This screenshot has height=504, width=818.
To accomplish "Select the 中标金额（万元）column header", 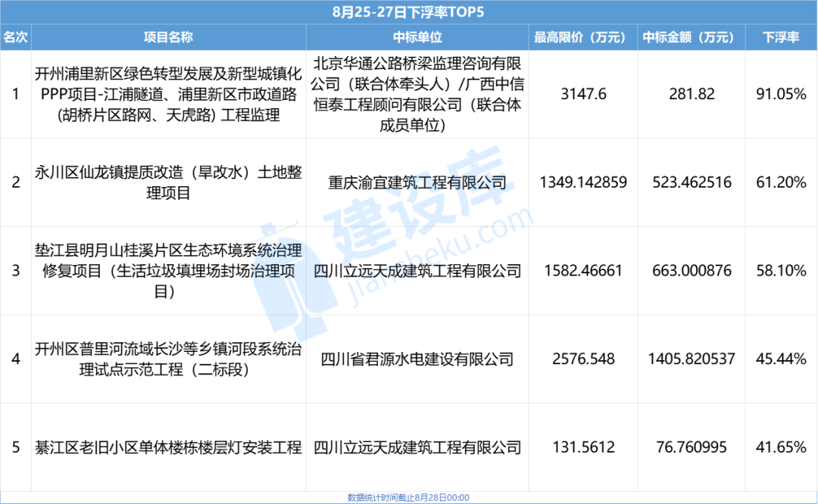I will point(689,36).
